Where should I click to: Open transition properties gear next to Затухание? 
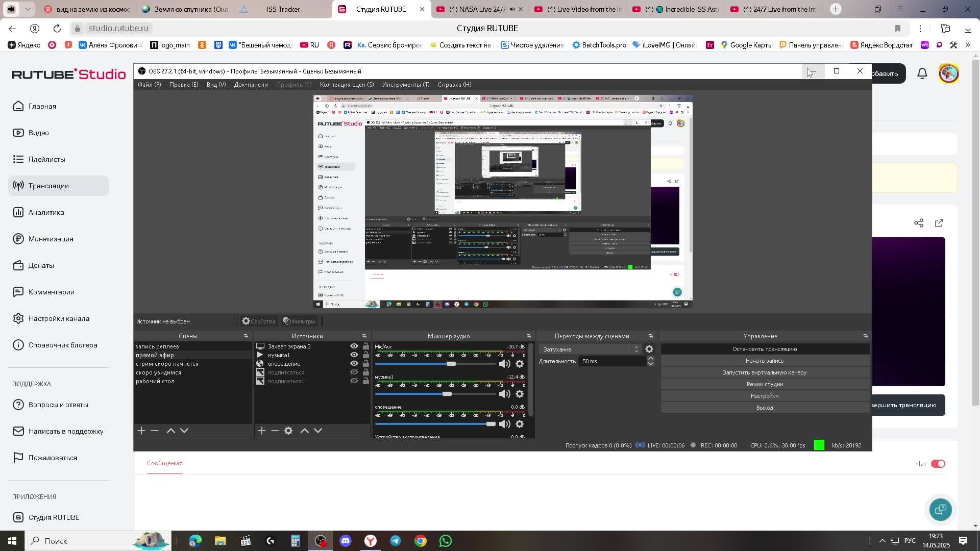(x=649, y=349)
